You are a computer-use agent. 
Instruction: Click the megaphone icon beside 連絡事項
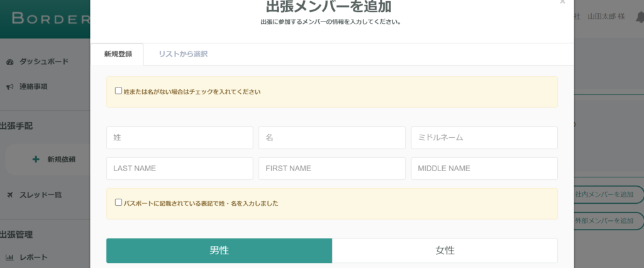[x=10, y=87]
